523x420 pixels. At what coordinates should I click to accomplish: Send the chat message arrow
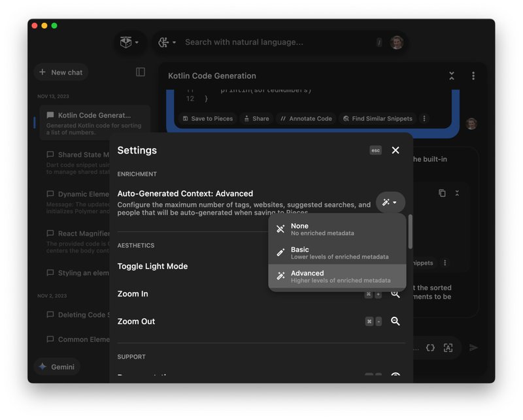(473, 348)
